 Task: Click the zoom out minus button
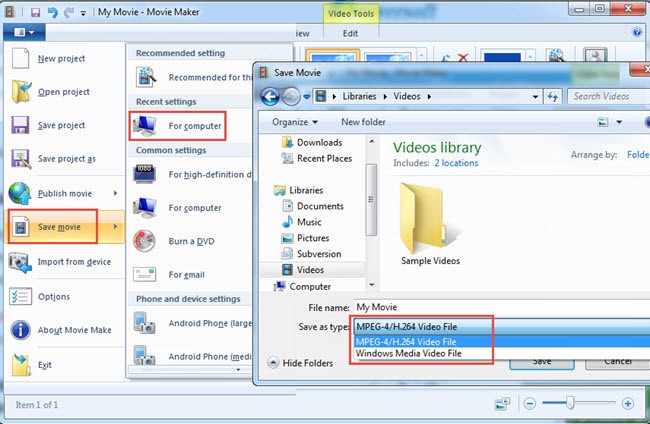pos(530,403)
